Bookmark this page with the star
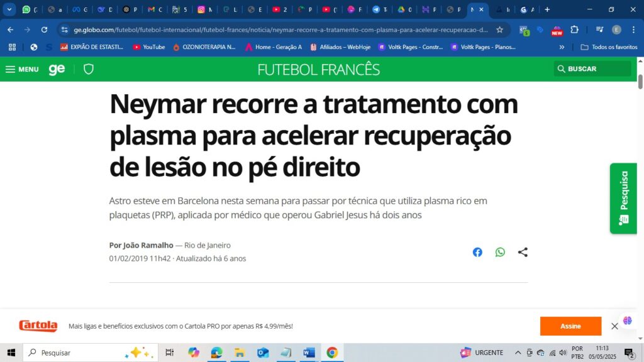 (499, 30)
